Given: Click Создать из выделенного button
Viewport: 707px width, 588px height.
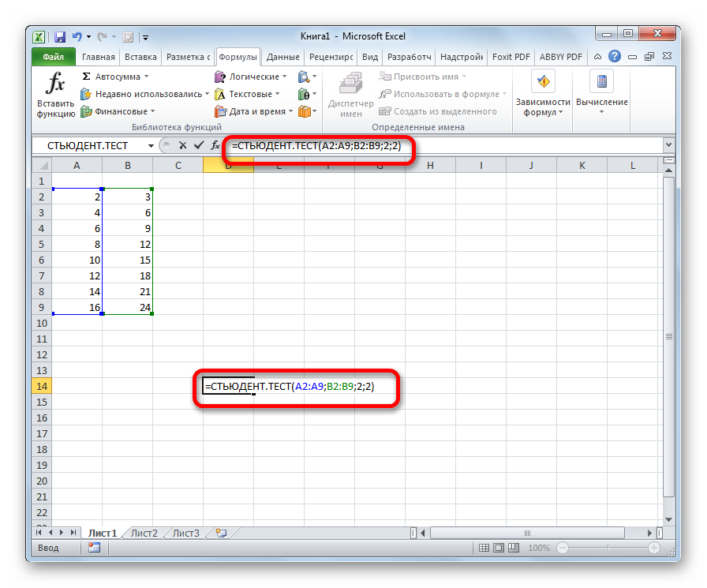Looking at the screenshot, I should [438, 111].
